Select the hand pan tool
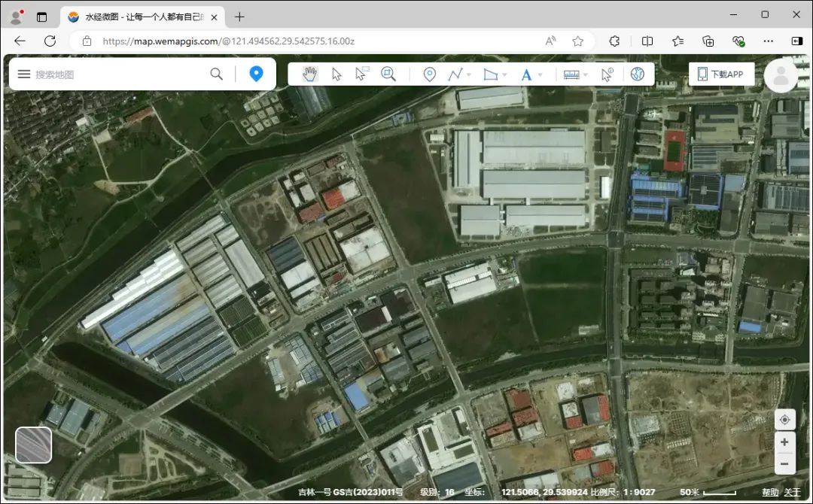 tap(309, 74)
